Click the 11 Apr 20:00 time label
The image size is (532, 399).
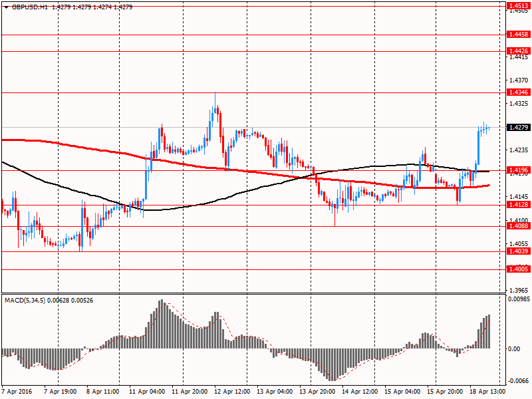click(190, 392)
